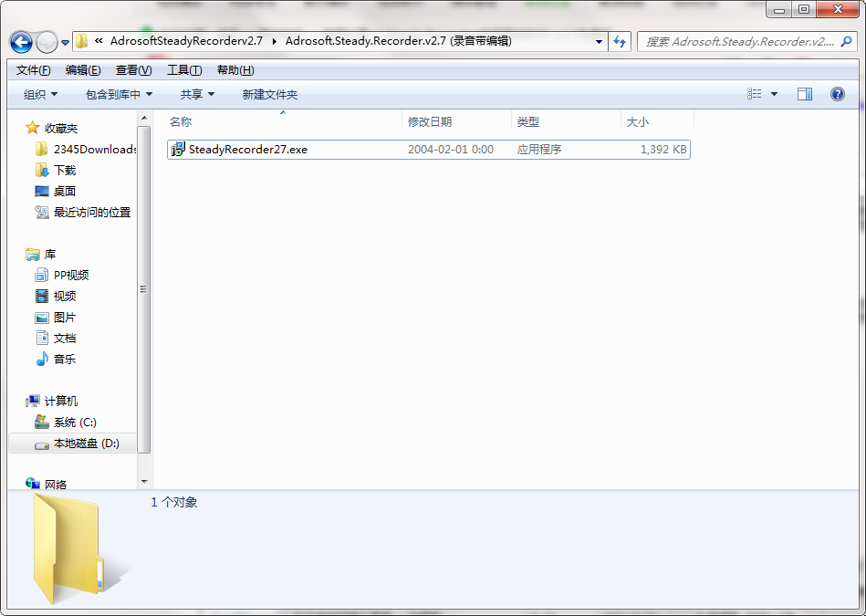Open the 下载 folder
Screen dimensions: 866x616
(65, 170)
